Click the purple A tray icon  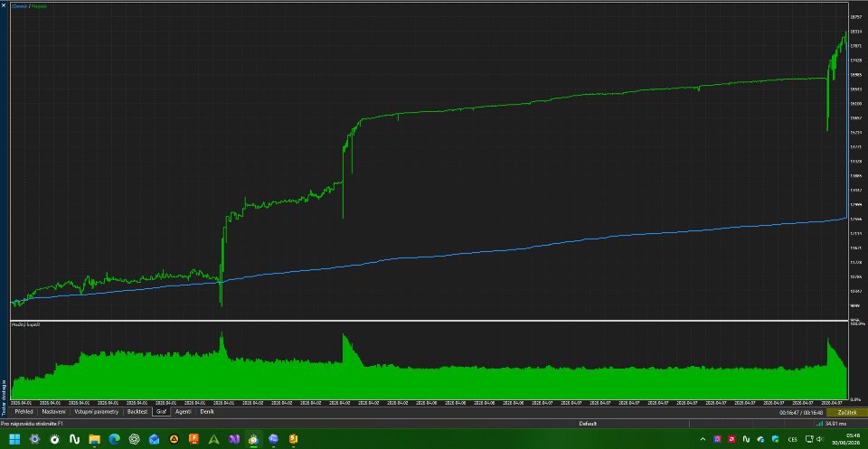[718, 440]
